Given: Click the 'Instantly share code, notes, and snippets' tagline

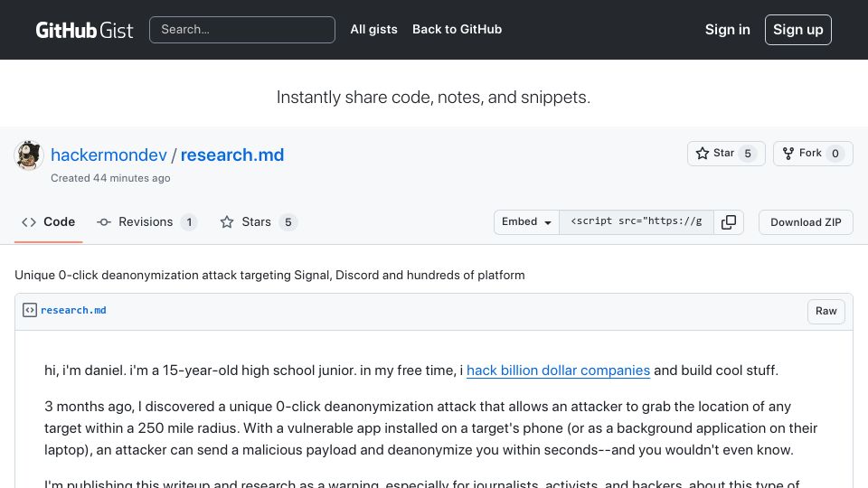Looking at the screenshot, I should coord(433,97).
